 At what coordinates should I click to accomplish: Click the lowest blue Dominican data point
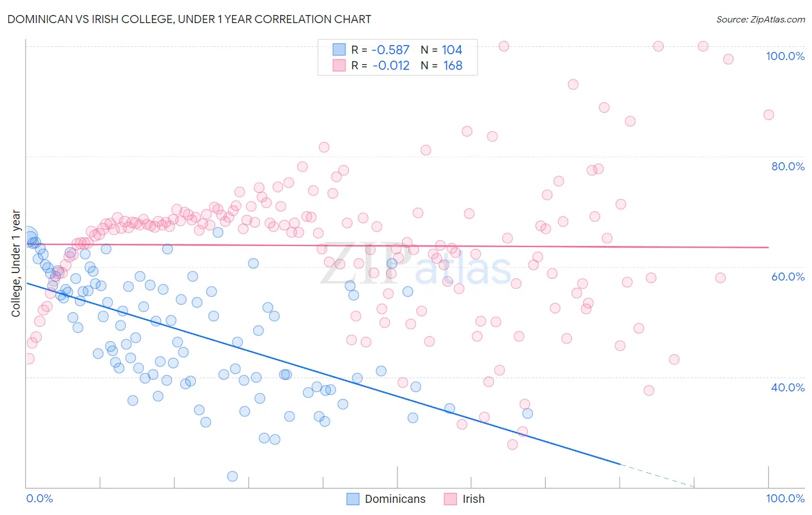(x=233, y=476)
